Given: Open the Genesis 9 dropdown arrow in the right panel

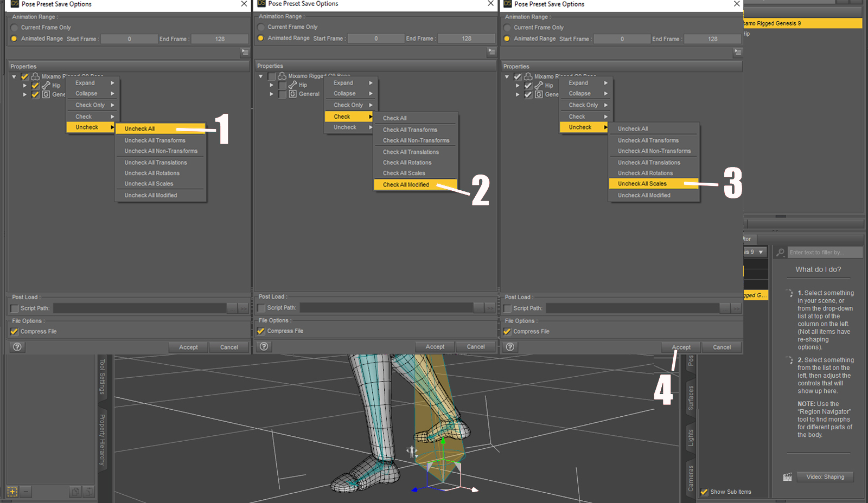Looking at the screenshot, I should coord(761,252).
